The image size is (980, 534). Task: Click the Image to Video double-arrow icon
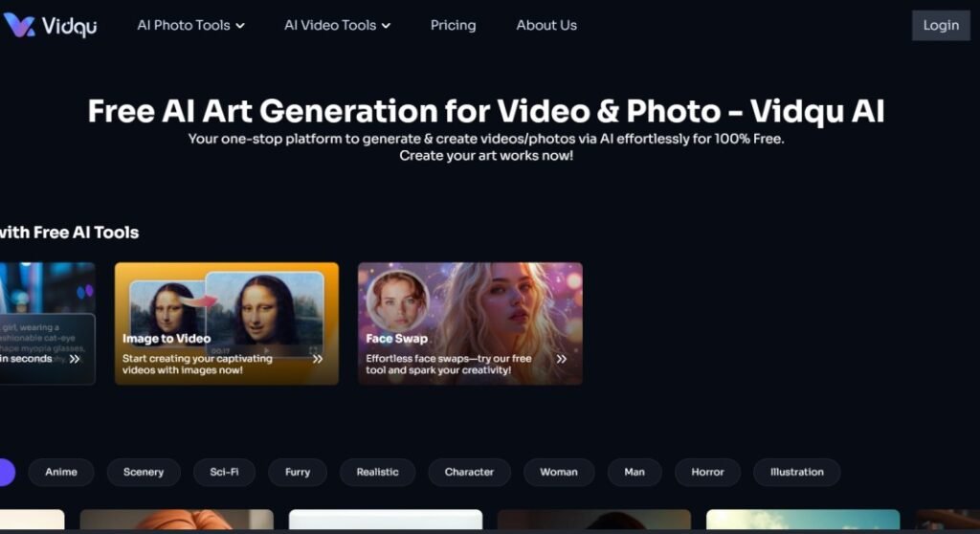(318, 359)
